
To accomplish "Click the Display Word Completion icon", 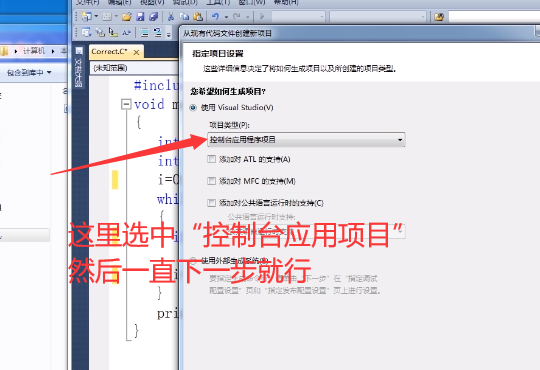I will pyautogui.click(x=126, y=32).
